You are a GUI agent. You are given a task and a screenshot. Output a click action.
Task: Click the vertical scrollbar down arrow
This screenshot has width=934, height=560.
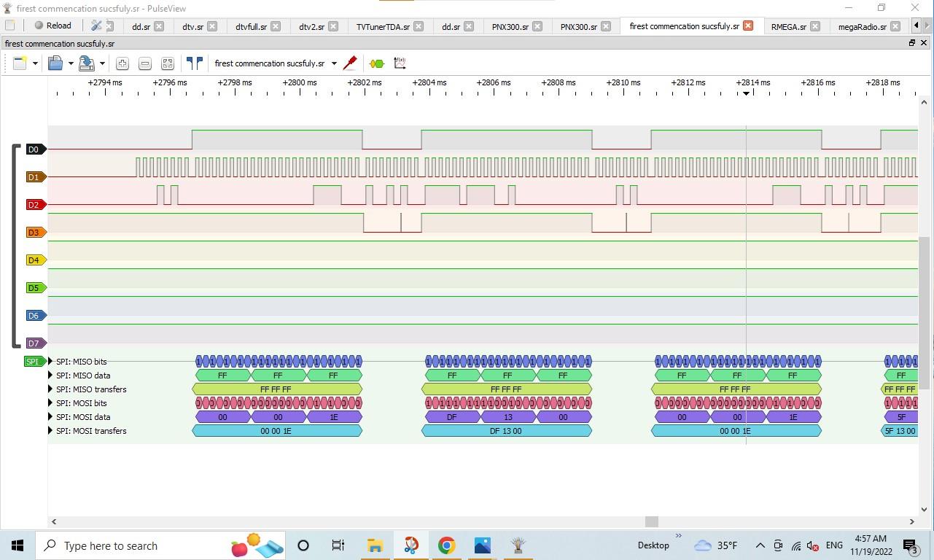[924, 510]
